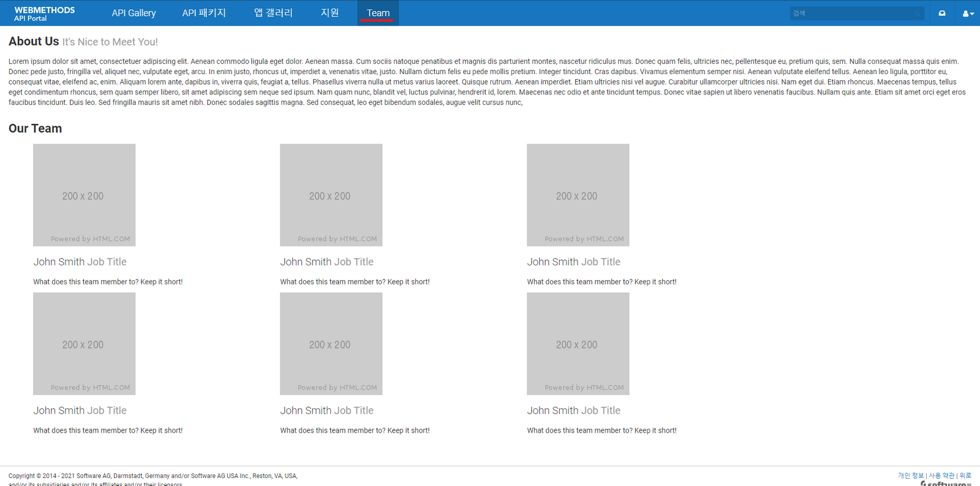
Task: Click the Software AG logo in footer
Action: [946, 484]
